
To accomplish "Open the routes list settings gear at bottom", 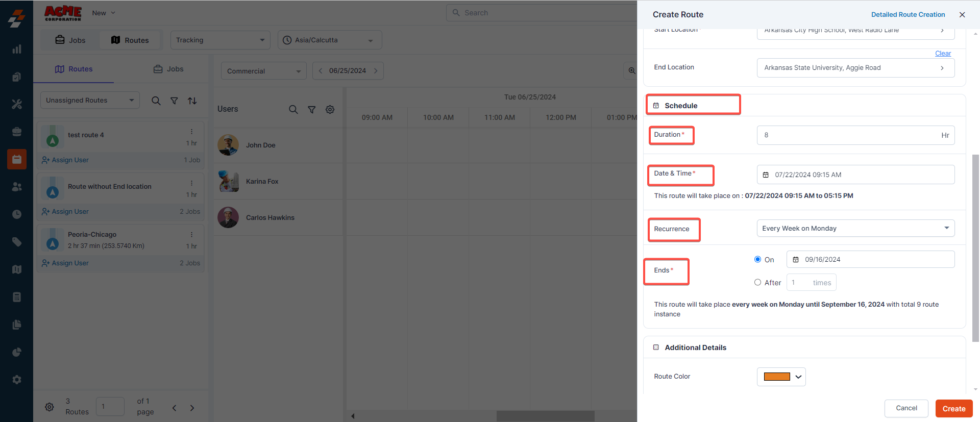I will coord(50,407).
